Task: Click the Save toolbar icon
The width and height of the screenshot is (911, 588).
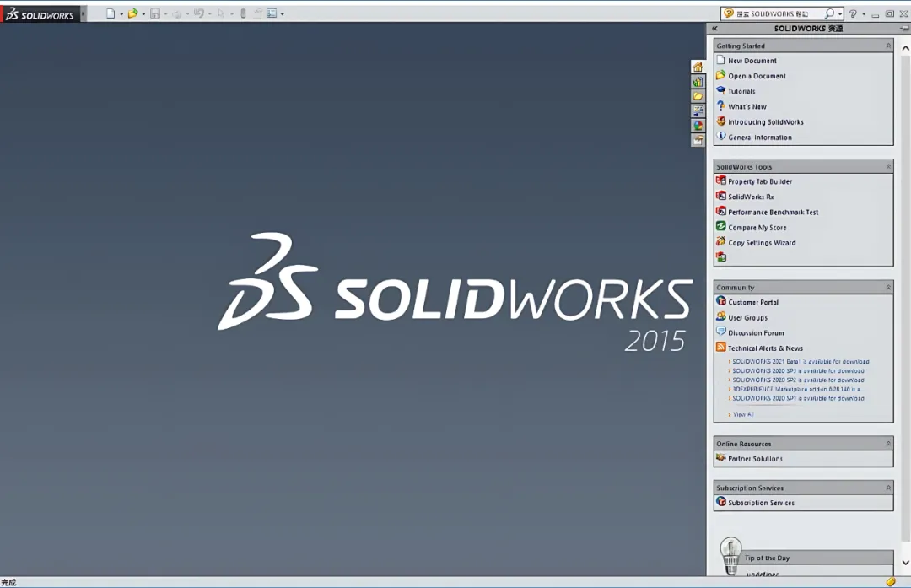Action: coord(155,13)
